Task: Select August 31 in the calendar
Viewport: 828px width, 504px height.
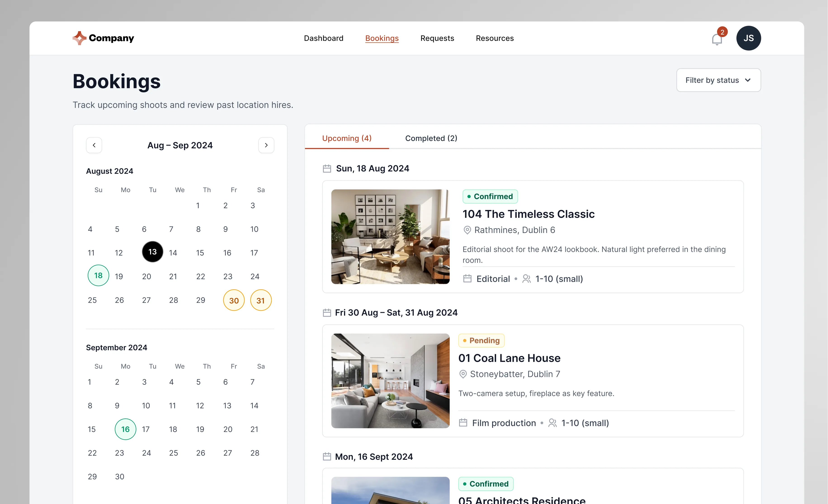Action: (261, 300)
